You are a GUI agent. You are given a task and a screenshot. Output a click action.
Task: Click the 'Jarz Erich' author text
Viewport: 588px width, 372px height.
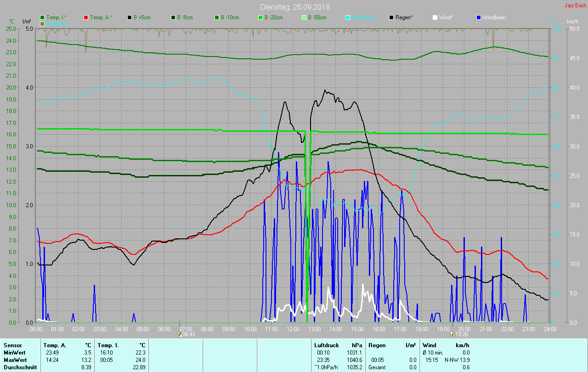coord(575,6)
